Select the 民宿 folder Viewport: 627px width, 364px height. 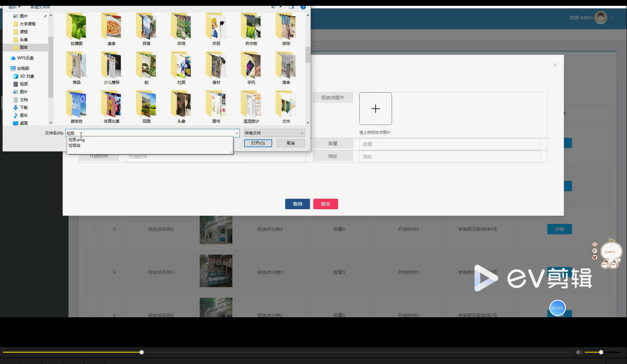pos(146,29)
